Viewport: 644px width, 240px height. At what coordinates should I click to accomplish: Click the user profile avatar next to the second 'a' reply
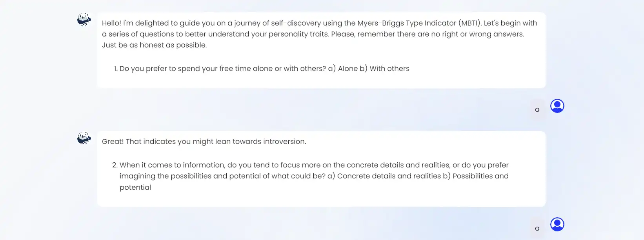click(557, 224)
